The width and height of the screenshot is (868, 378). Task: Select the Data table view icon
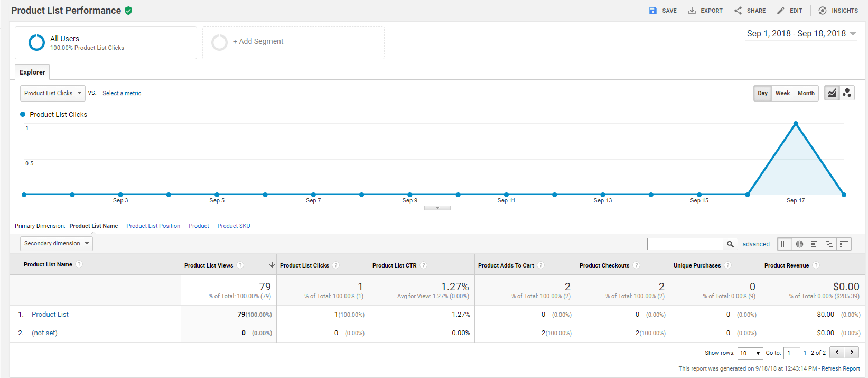[785, 244]
